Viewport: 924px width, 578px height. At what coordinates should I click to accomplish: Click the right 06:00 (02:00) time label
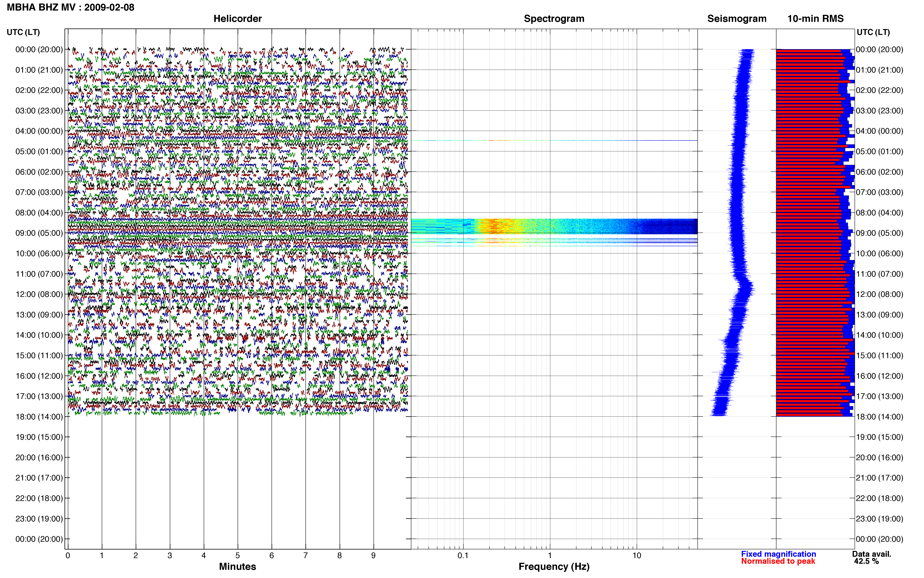(879, 172)
